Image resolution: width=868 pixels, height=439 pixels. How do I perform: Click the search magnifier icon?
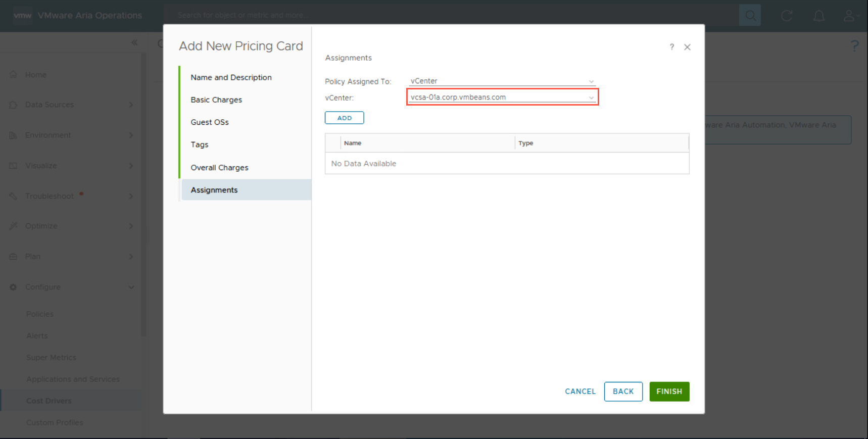point(750,16)
